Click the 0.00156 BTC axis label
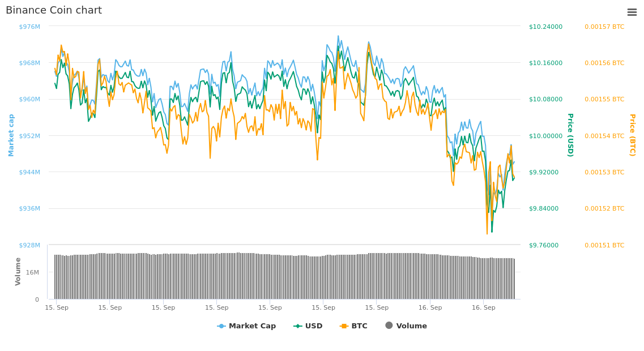Viewport: 644px width, 351px height. point(604,63)
